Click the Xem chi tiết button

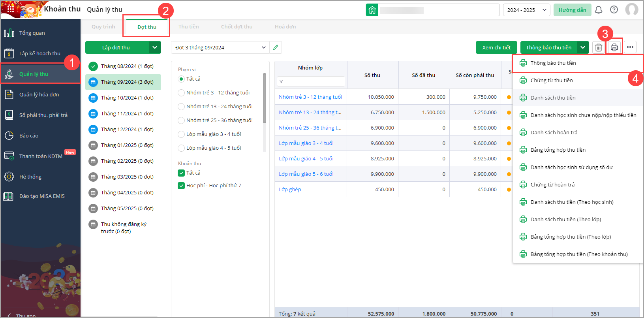[x=496, y=47]
